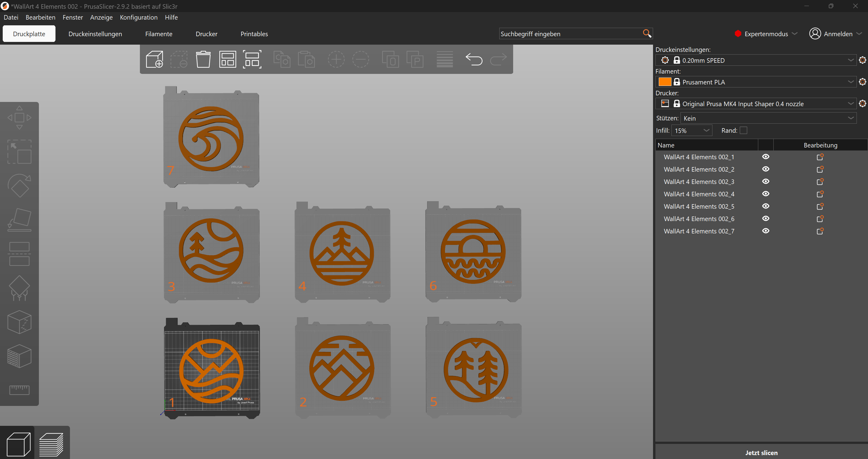868x459 pixels.
Task: Switch to layers preview view icon
Action: click(51, 444)
